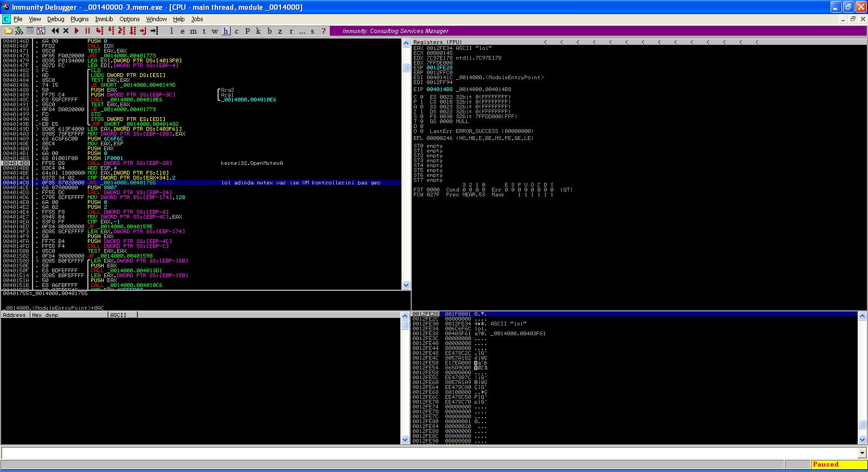The width and height of the screenshot is (868, 472).
Task: Show Windows list with 'w' button
Action: (215, 31)
